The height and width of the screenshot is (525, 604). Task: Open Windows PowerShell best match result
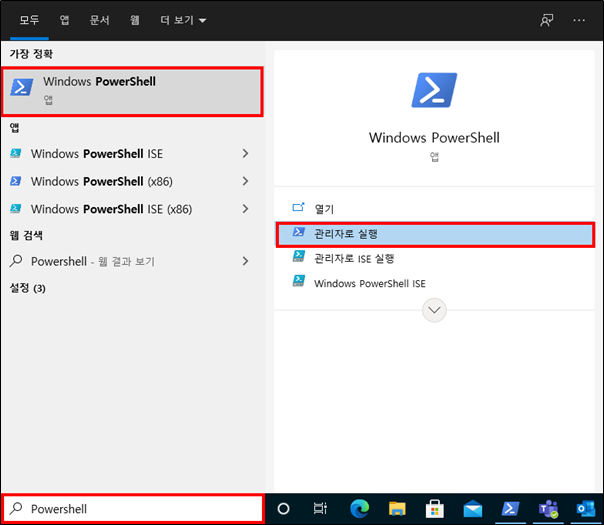[x=133, y=92]
